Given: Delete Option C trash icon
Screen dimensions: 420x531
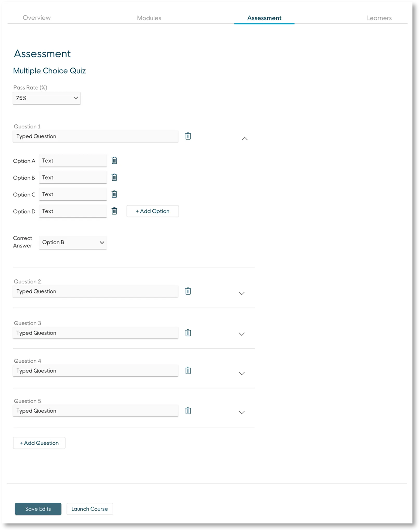Looking at the screenshot, I should (x=114, y=194).
